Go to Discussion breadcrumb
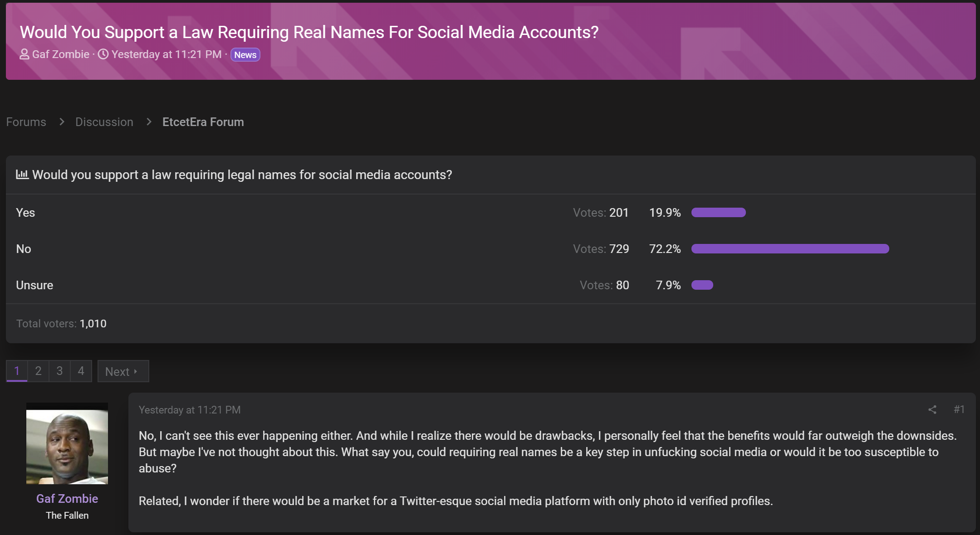 coord(104,122)
